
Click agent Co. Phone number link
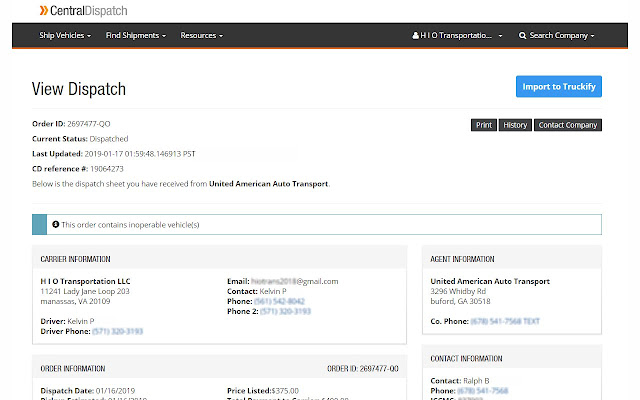(x=505, y=321)
